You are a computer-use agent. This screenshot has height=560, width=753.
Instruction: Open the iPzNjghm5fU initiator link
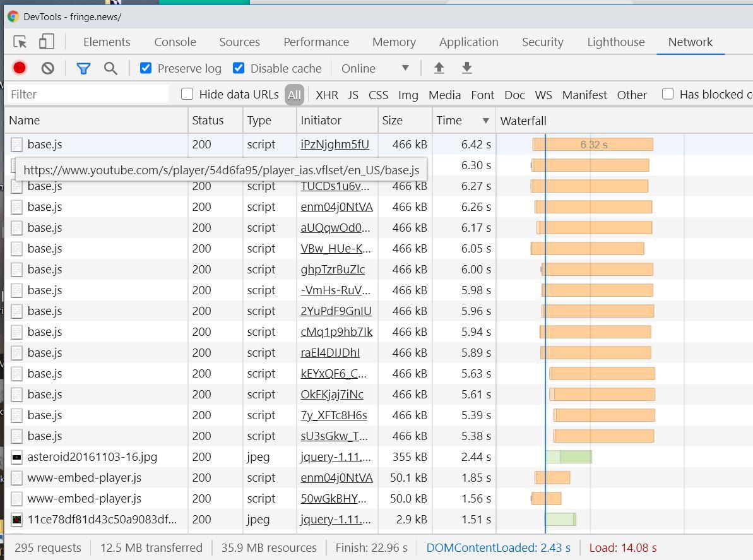coord(335,145)
